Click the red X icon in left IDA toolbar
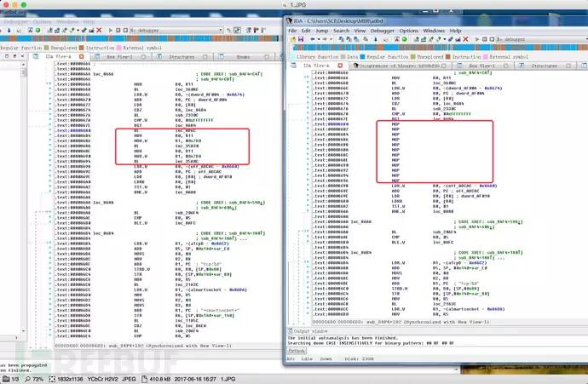Screen dimensions: 588x384 (99, 30)
